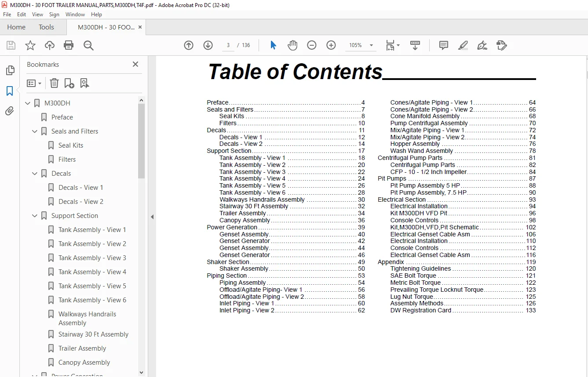Image resolution: width=588 pixels, height=377 pixels.
Task: Click the Zoom out minus icon
Action: (312, 45)
